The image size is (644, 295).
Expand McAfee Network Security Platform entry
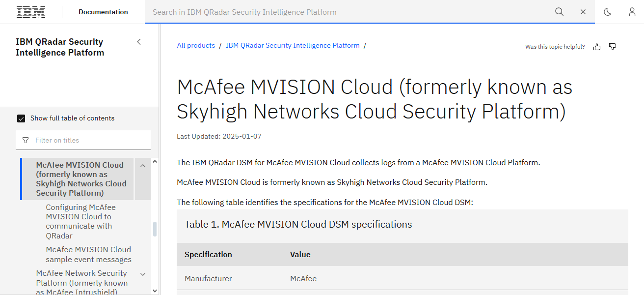coord(142,274)
